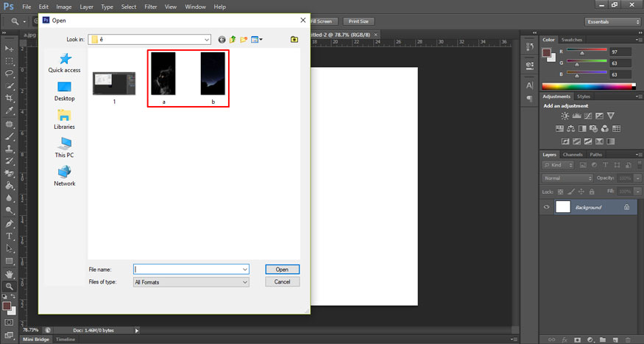Click the color spectrum ramp
Image resolution: width=644 pixels, height=344 pixels.
589,86
